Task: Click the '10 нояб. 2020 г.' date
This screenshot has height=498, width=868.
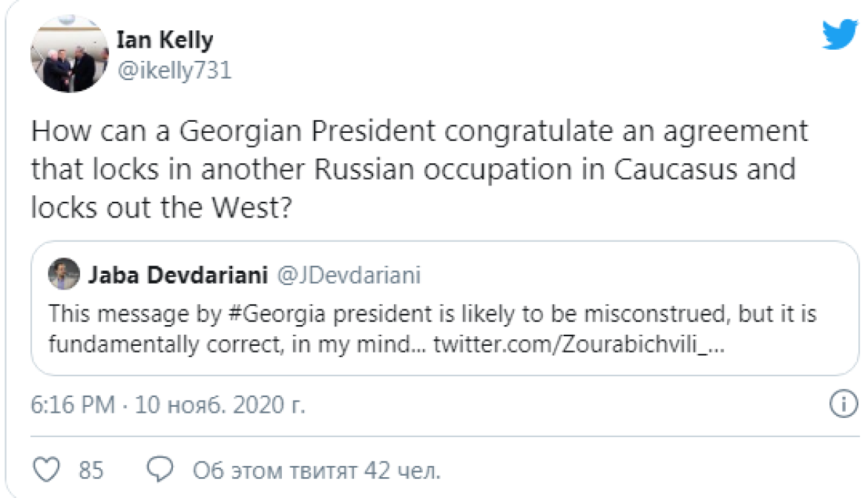Action: 220,406
